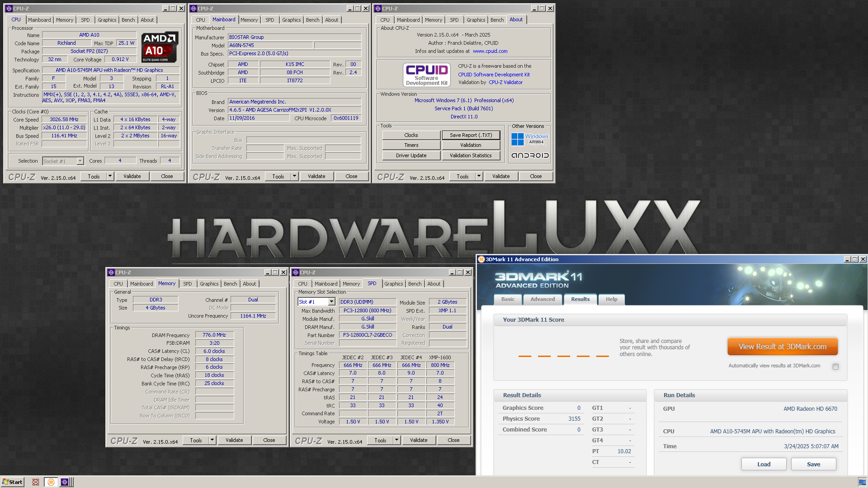Click Save Report (.TXT) button
This screenshot has height=488, width=868.
point(471,135)
